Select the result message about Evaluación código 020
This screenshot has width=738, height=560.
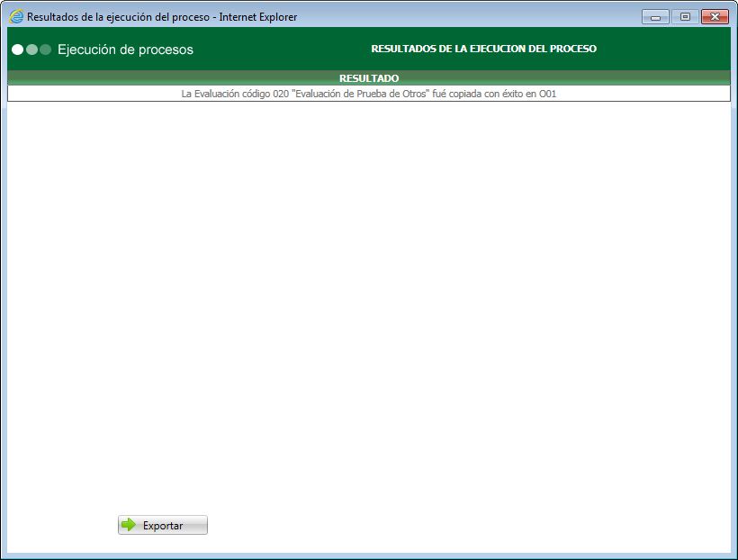[368, 94]
